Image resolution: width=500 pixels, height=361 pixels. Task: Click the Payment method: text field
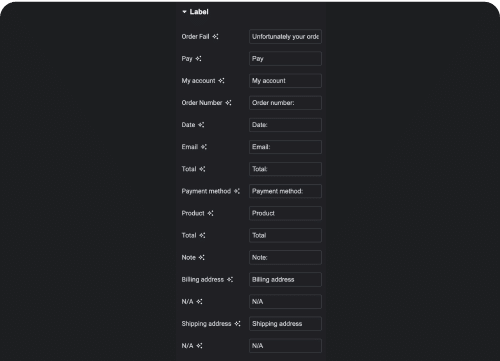pyautogui.click(x=285, y=191)
